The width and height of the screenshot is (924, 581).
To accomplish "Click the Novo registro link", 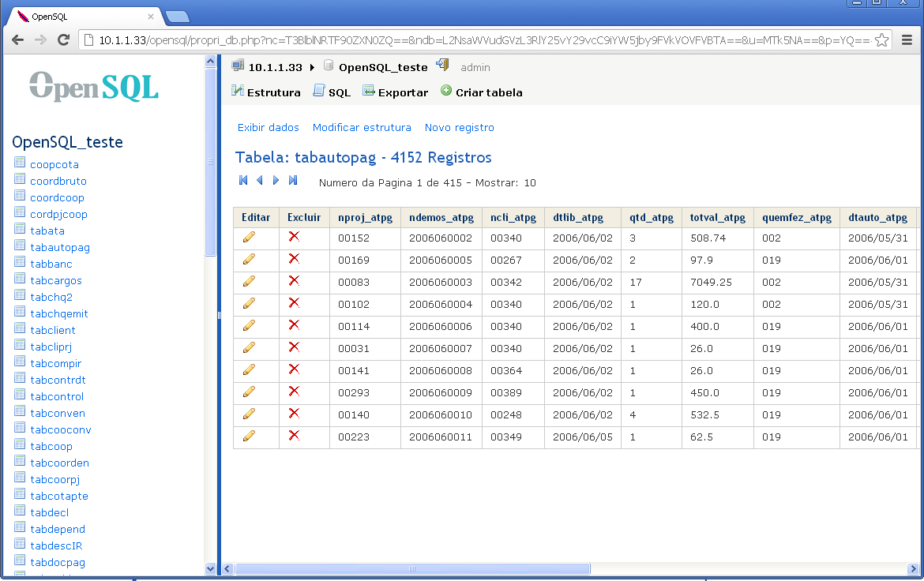I will tap(460, 127).
